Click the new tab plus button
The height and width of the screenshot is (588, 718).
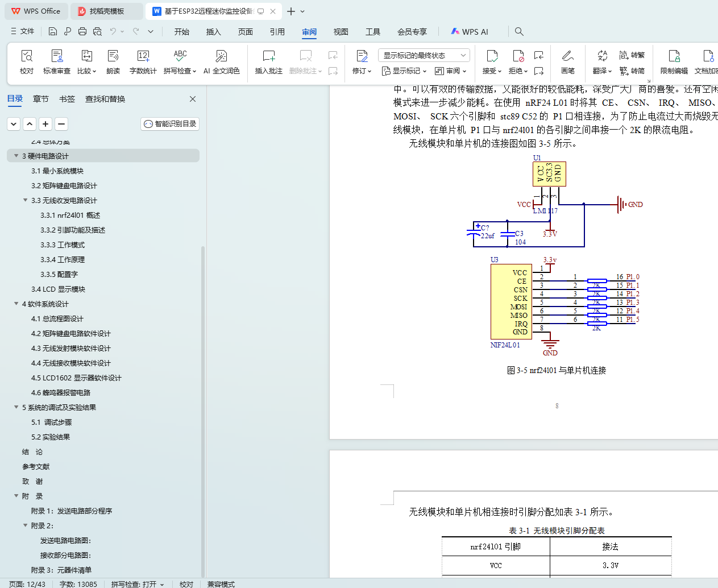pos(291,11)
